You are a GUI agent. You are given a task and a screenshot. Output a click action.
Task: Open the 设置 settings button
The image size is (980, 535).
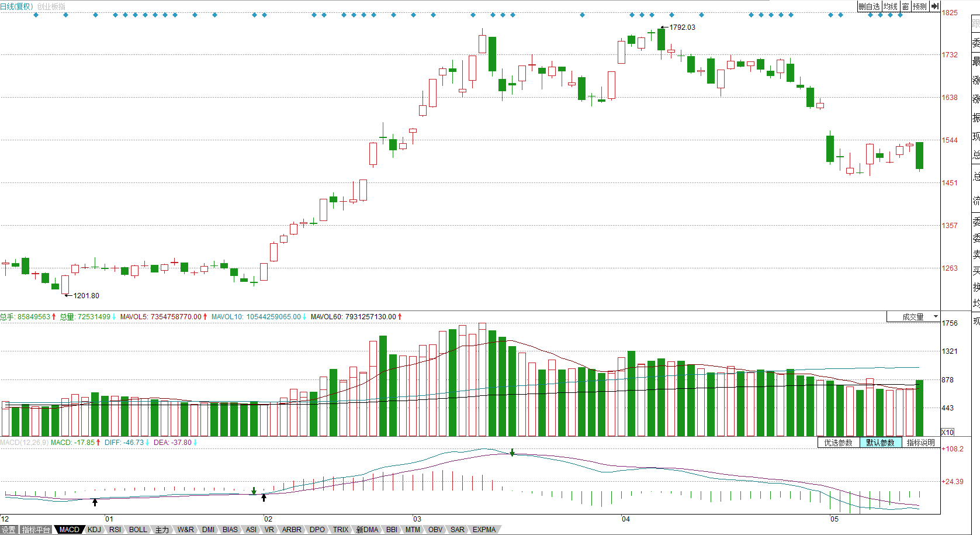[x=9, y=530]
